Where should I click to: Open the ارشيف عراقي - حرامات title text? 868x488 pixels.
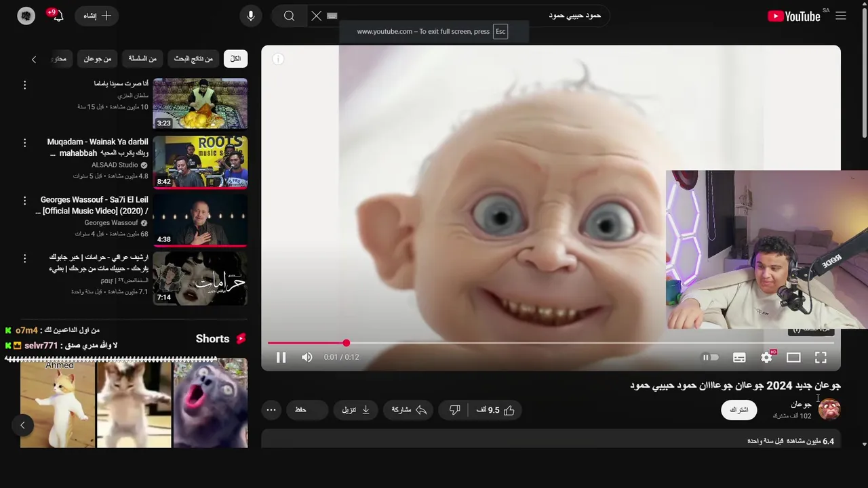[x=98, y=262]
